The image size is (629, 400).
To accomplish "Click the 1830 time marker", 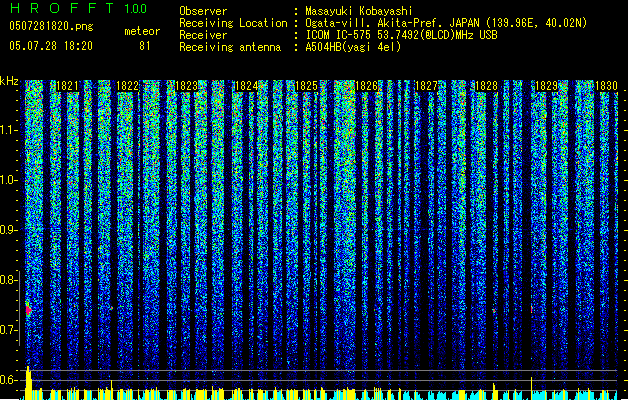I will [606, 86].
